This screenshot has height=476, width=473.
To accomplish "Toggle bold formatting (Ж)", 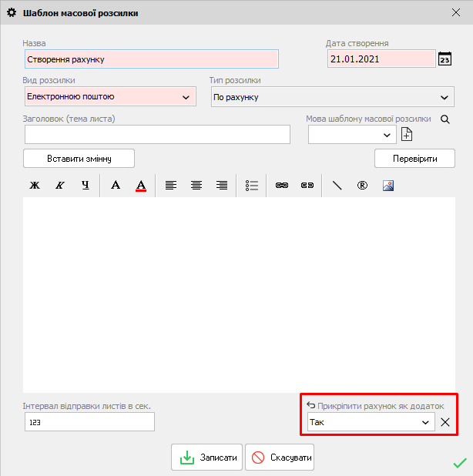I will coord(34,186).
